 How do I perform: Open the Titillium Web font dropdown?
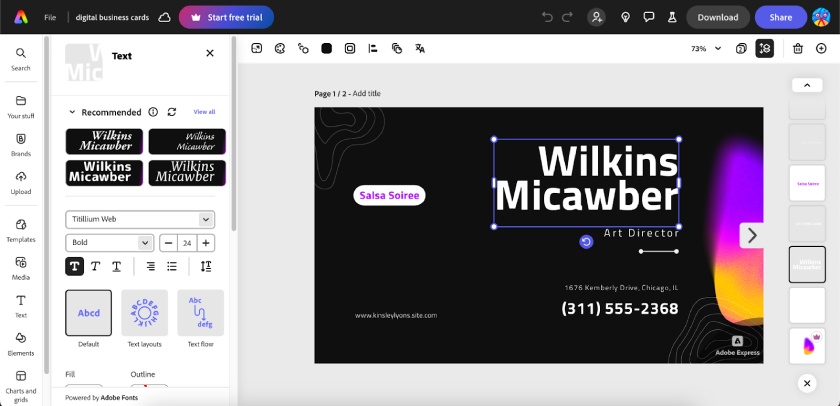tap(140, 219)
